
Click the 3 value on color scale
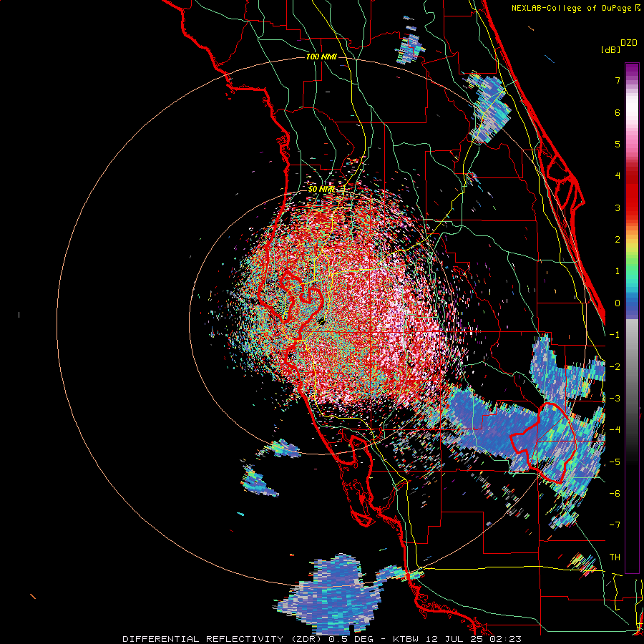618,208
